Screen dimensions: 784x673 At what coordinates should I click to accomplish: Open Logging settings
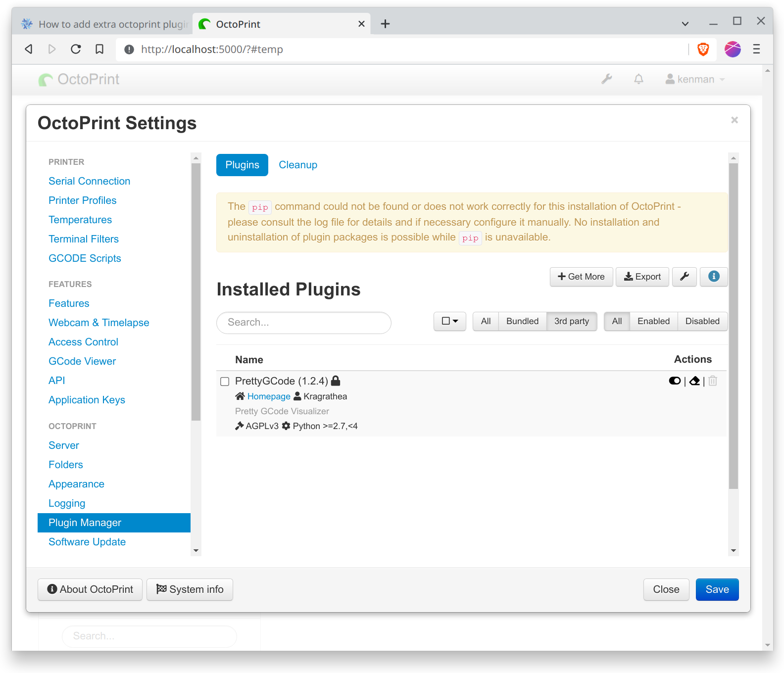coord(67,503)
